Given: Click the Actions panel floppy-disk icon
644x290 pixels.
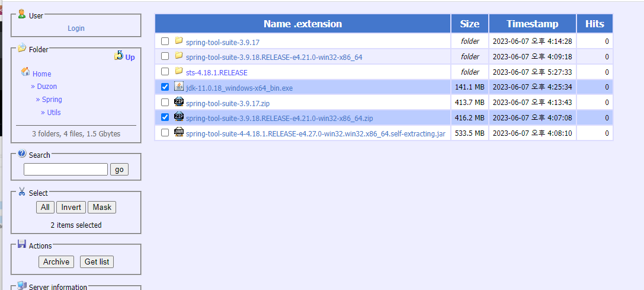Looking at the screenshot, I should 22,244.
